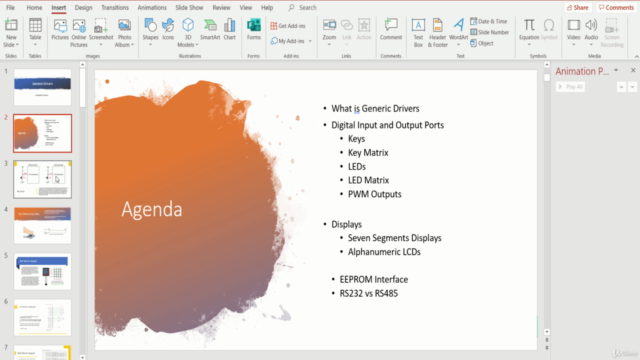Open Forms
Viewport: 640px width, 360px height.
pyautogui.click(x=253, y=29)
